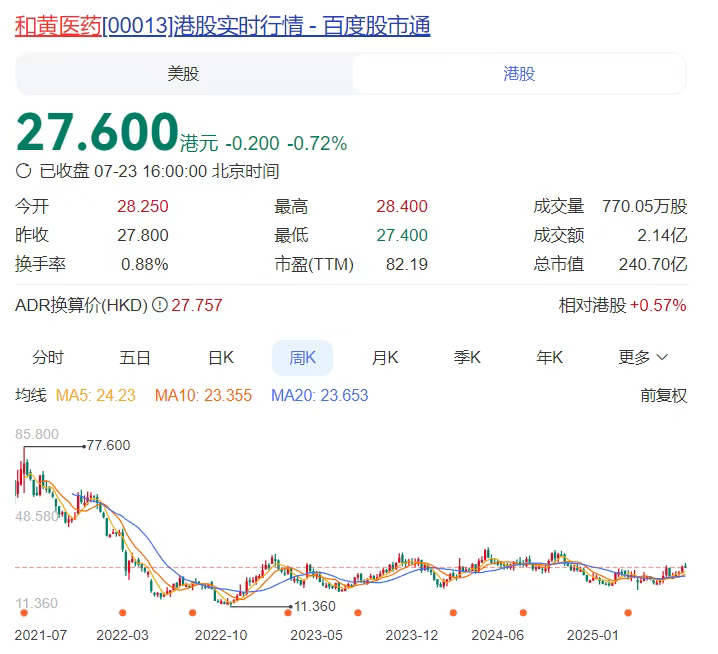Image resolution: width=718 pixels, height=654 pixels.
Task: Expand the 更多 dropdown
Action: [643, 358]
